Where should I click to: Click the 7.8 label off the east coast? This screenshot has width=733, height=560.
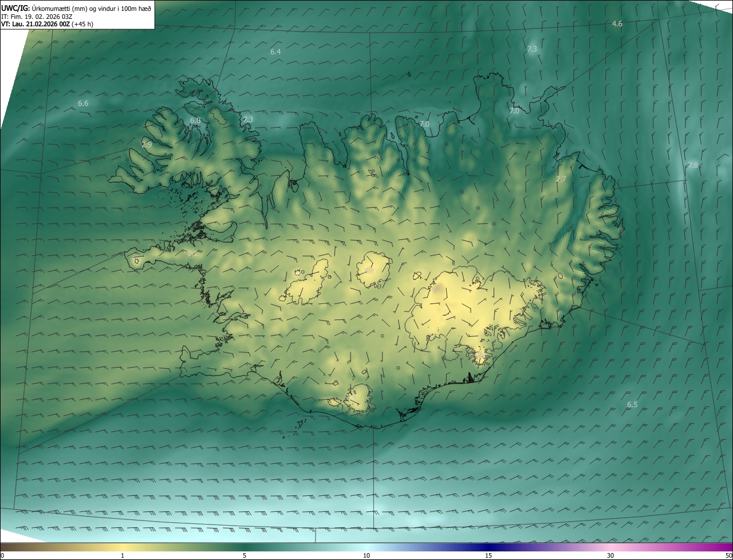(692, 165)
